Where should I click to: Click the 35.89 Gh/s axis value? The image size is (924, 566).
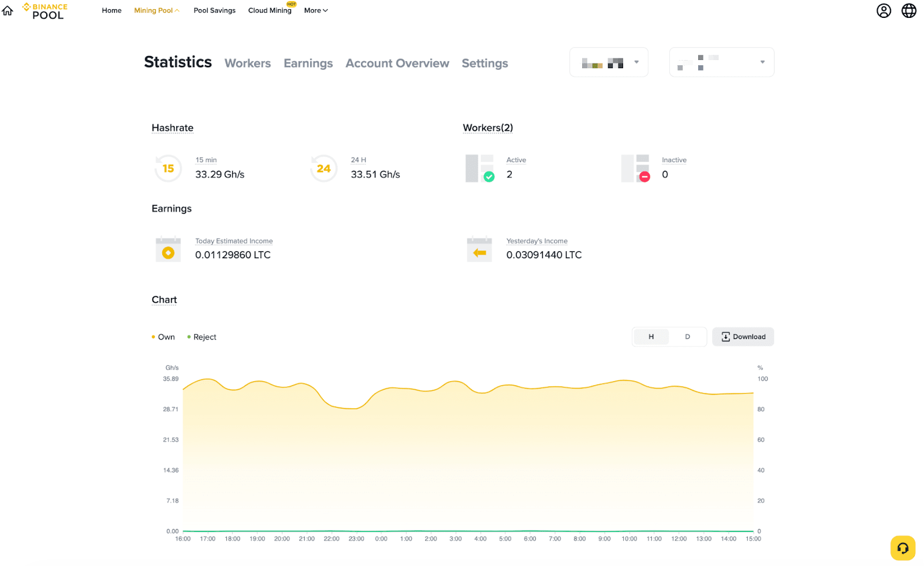[x=171, y=379]
